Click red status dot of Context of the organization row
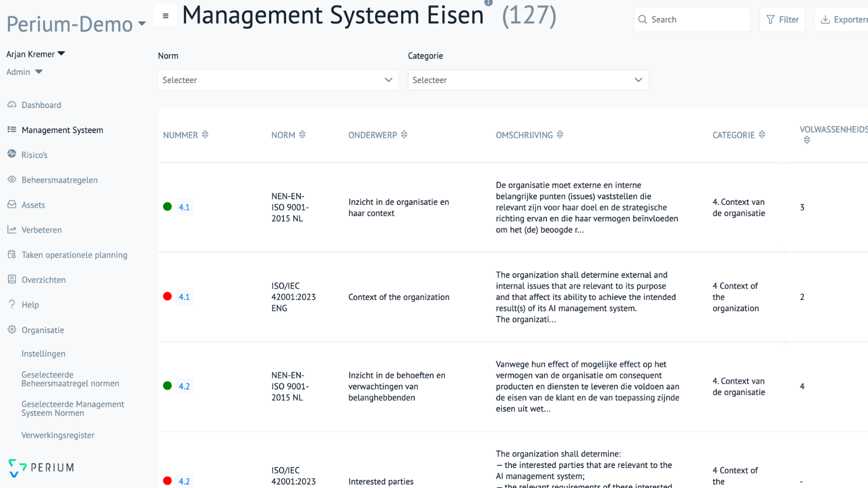Screen dimensions: 868x488 tap(168, 296)
